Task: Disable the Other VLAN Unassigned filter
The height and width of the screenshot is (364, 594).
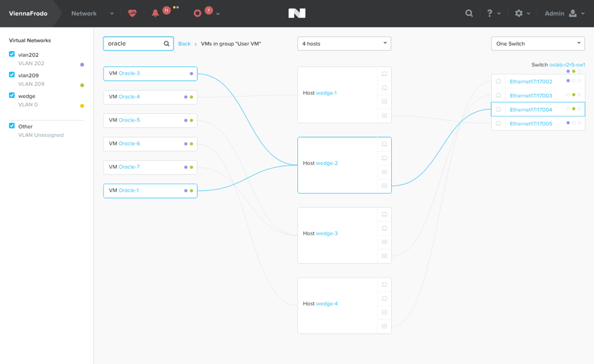Action: pos(11,127)
